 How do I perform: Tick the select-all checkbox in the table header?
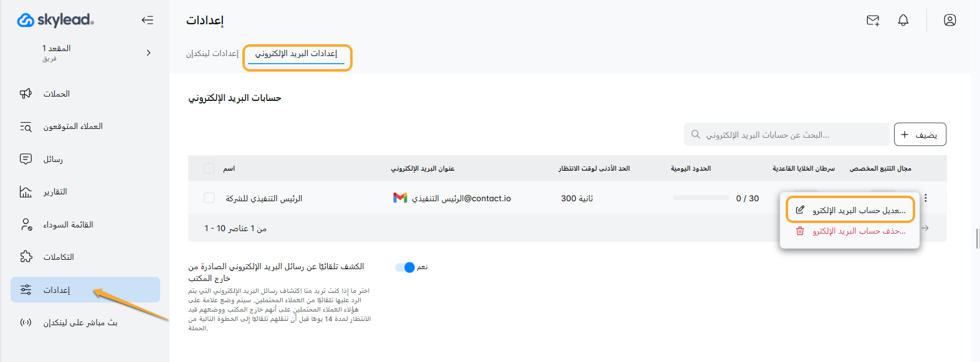tap(209, 168)
